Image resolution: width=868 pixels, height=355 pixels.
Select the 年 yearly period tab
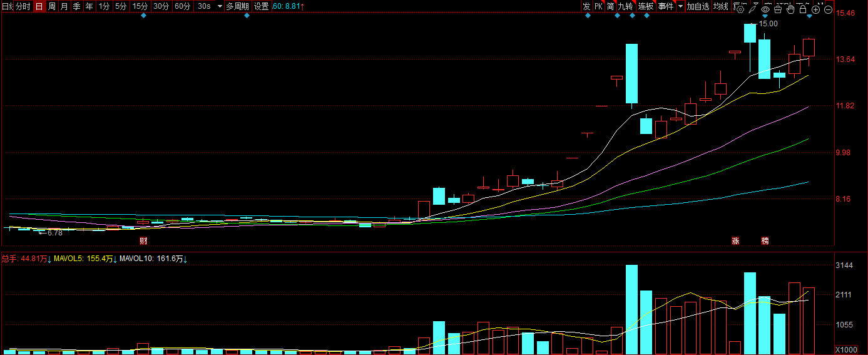[x=89, y=6]
